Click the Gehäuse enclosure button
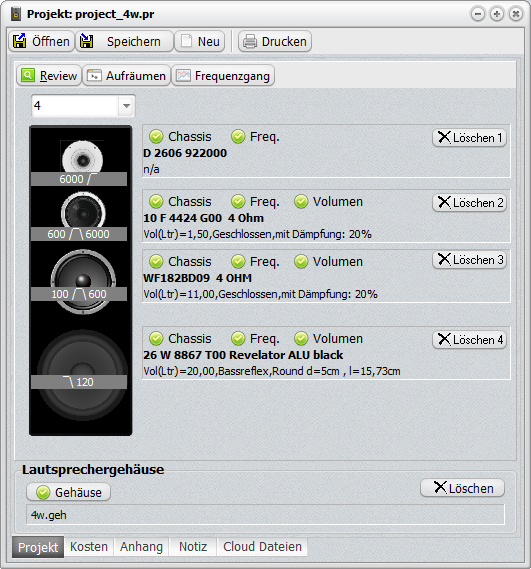This screenshot has height=569, width=531. tap(69, 492)
